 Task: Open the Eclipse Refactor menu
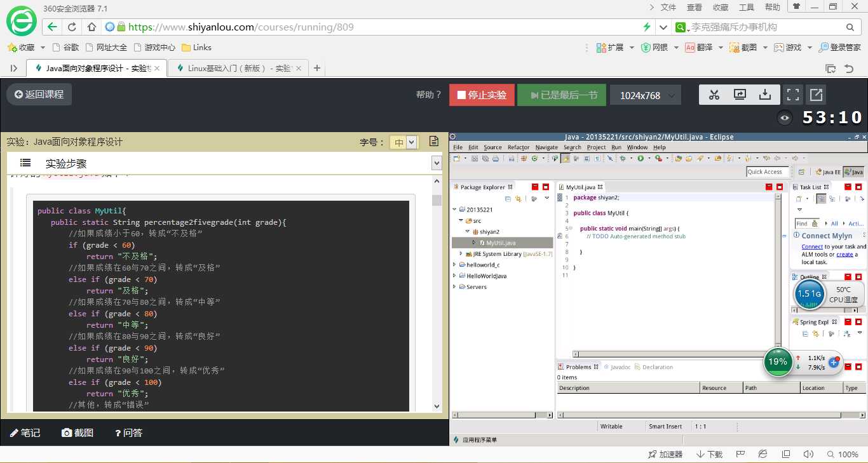pos(519,147)
